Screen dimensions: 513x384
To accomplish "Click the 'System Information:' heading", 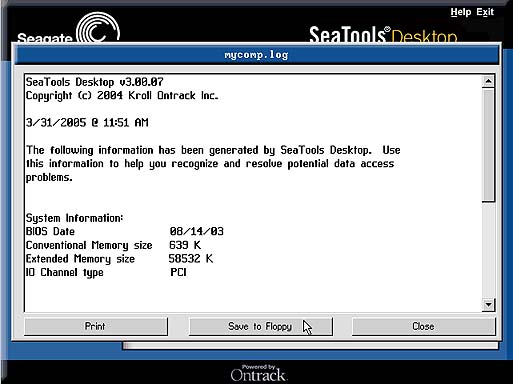I will [x=74, y=218].
